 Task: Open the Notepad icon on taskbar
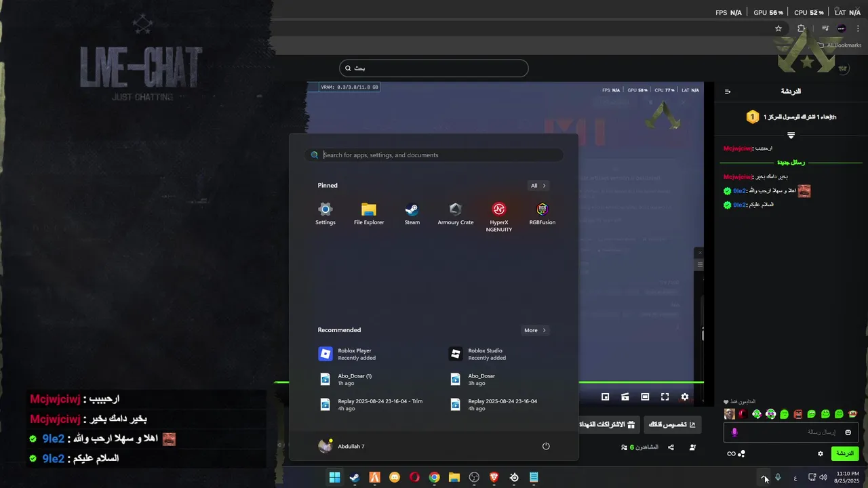point(534,477)
